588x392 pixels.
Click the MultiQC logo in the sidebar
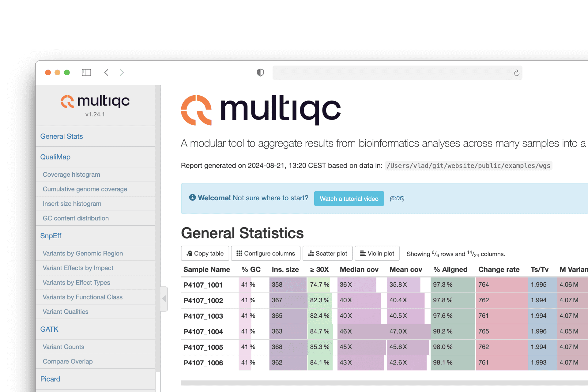coord(95,101)
